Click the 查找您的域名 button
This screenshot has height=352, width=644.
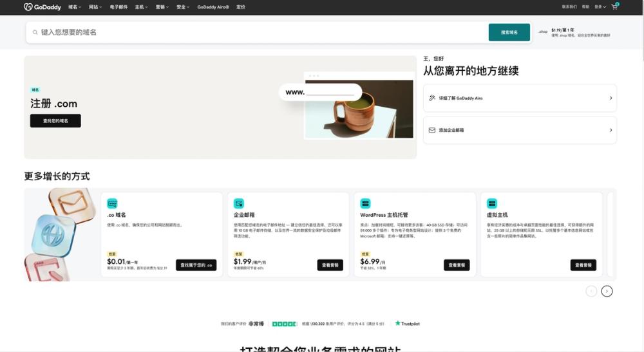click(55, 120)
